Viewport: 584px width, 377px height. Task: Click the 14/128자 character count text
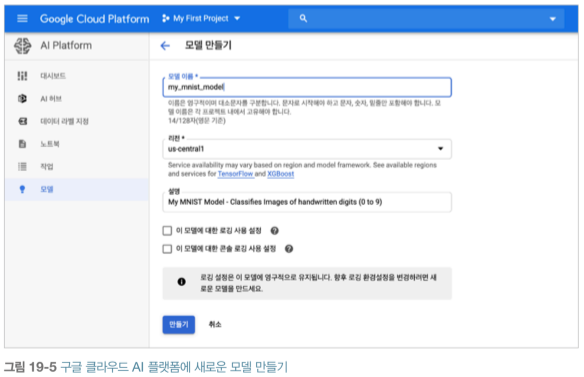coord(197,121)
